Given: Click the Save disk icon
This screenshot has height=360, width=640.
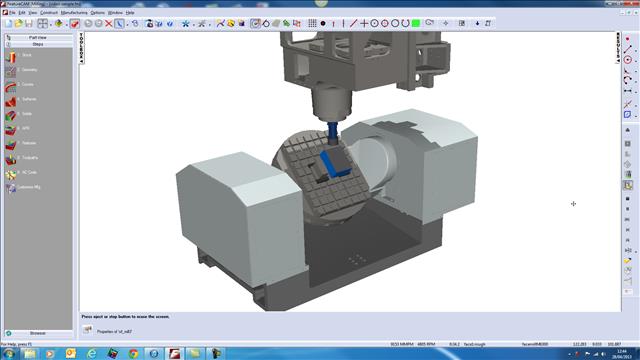Looking at the screenshot, I should point(29,24).
